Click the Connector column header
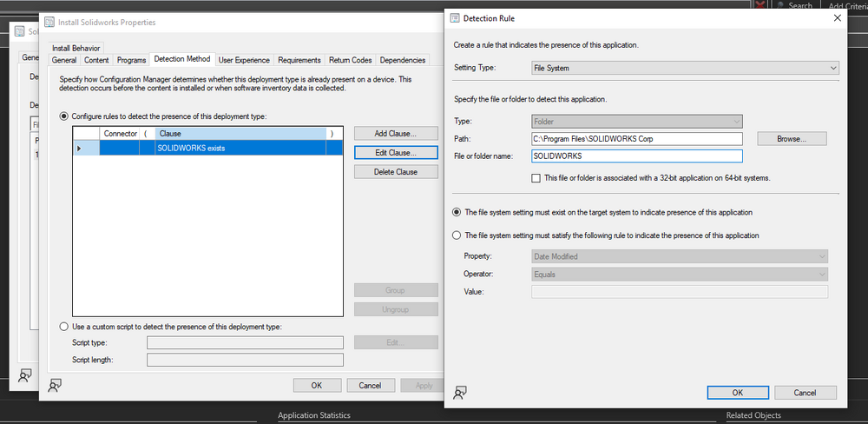This screenshot has height=424, width=868. (120, 134)
